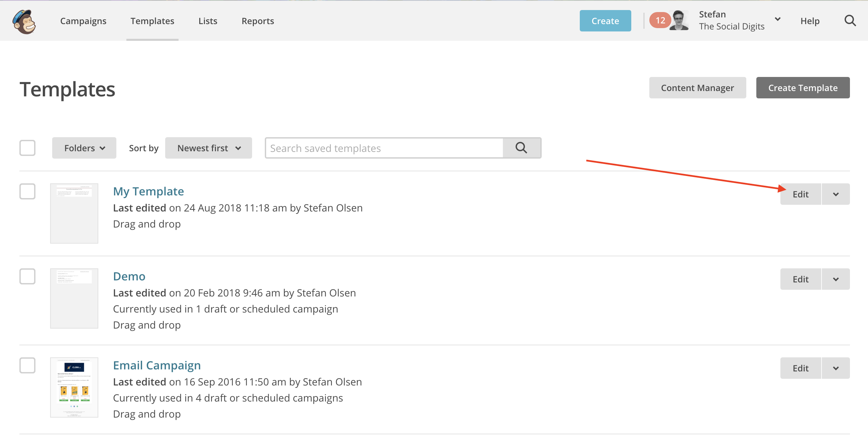Open the Content Manager

click(x=697, y=88)
